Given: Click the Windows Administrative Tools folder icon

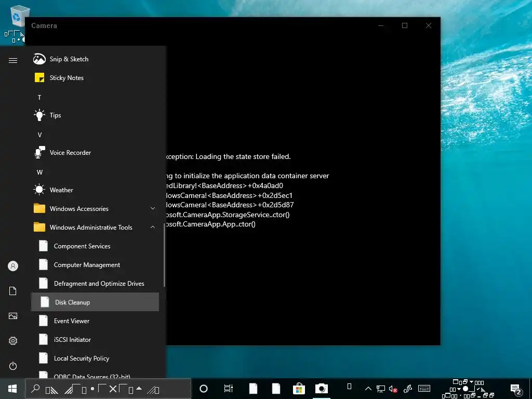Looking at the screenshot, I should pyautogui.click(x=39, y=227).
